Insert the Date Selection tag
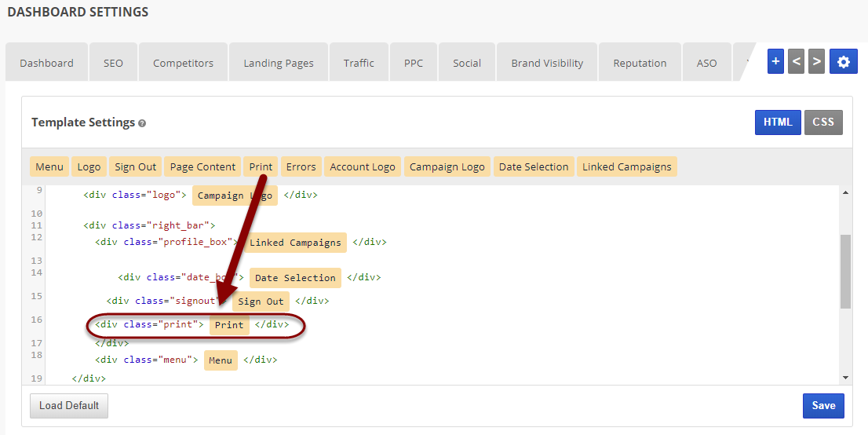 (x=534, y=166)
